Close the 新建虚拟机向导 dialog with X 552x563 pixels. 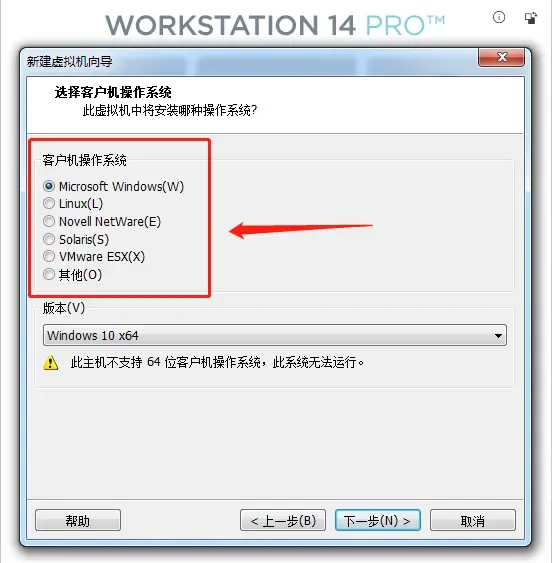(501, 57)
